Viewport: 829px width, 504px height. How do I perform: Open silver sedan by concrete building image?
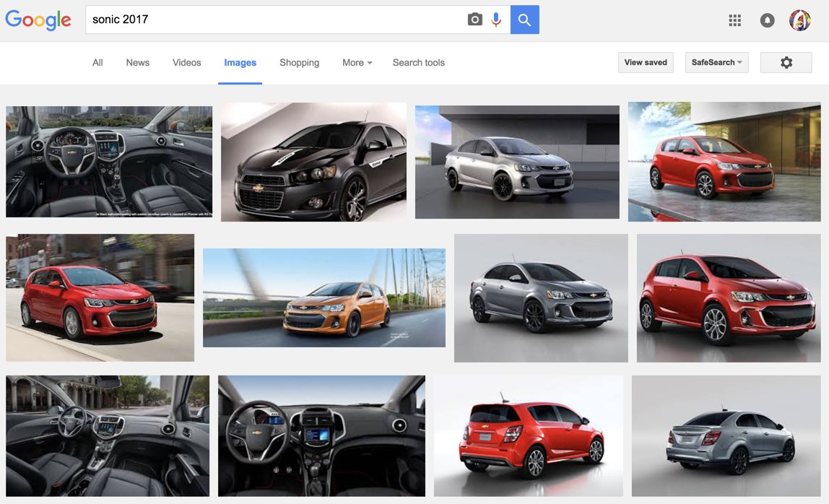(x=517, y=162)
